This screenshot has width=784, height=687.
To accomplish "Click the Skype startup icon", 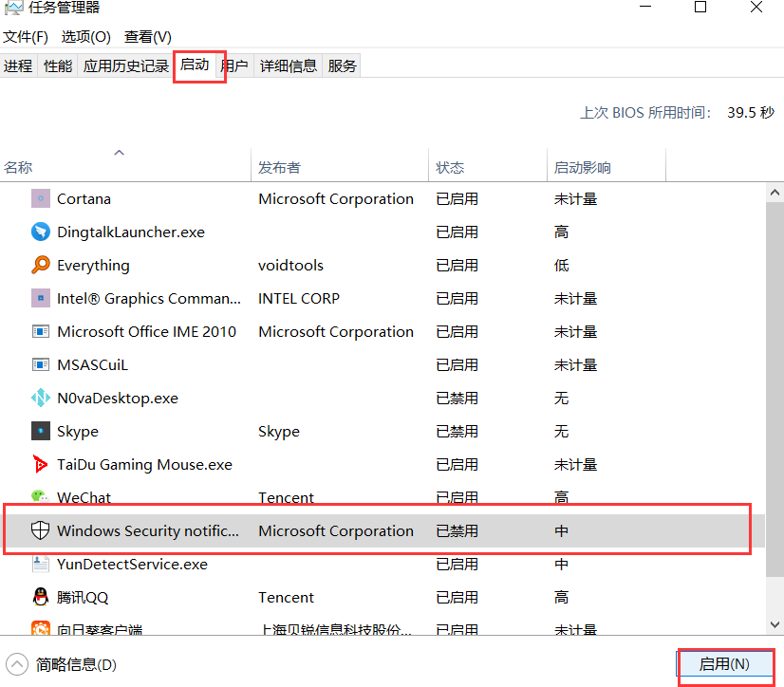I will (40, 432).
